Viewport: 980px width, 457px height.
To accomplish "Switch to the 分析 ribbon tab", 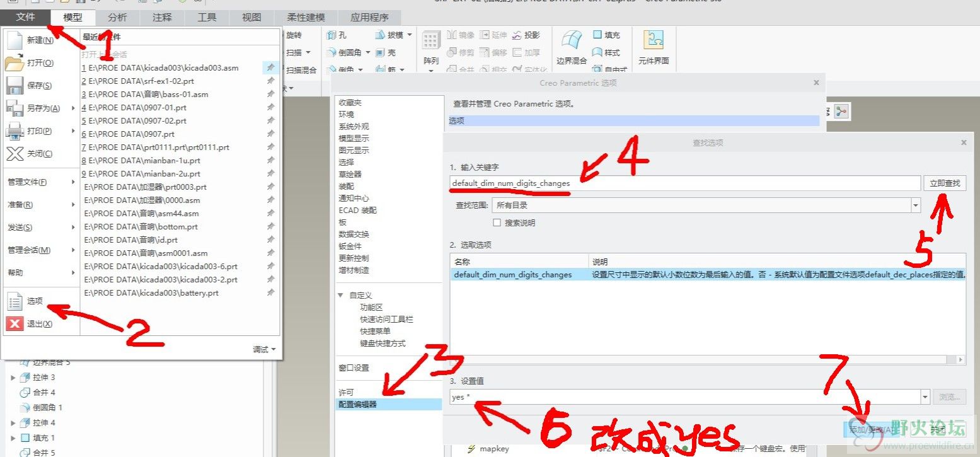I will [x=117, y=17].
